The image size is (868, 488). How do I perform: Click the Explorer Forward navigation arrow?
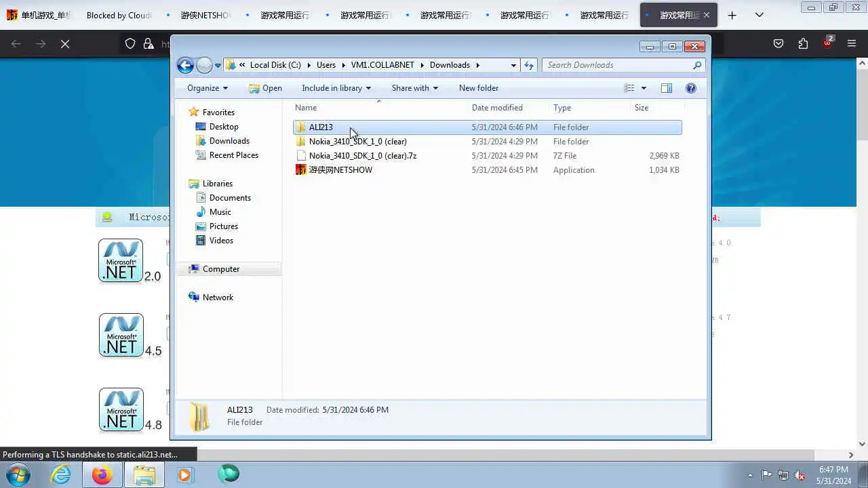204,65
